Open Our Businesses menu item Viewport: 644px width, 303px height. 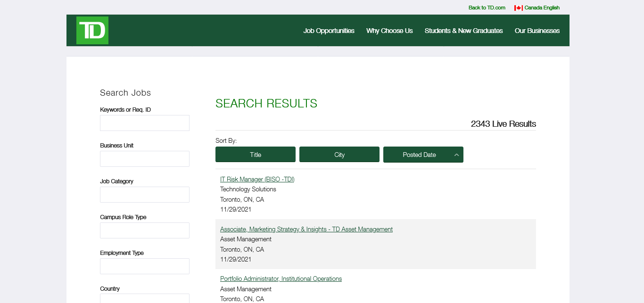537,31
